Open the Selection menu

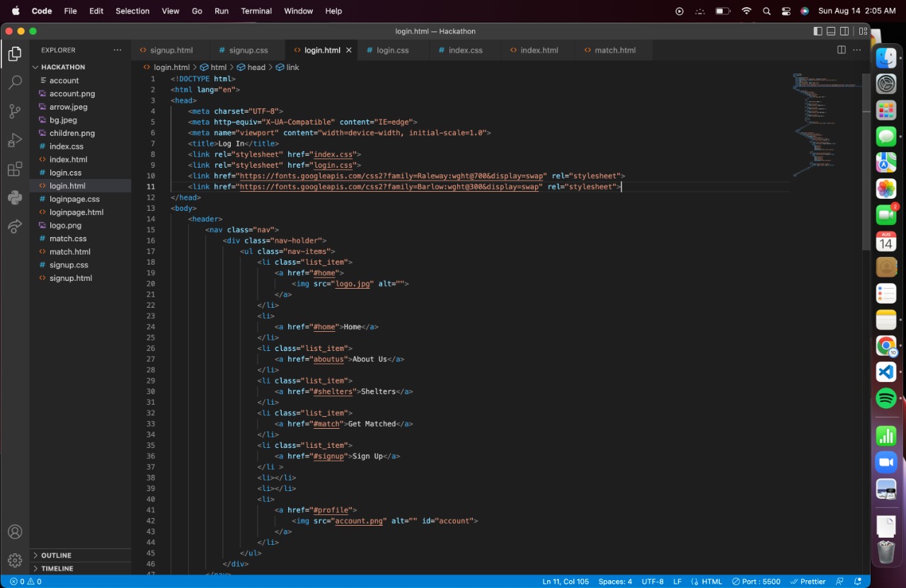(132, 11)
